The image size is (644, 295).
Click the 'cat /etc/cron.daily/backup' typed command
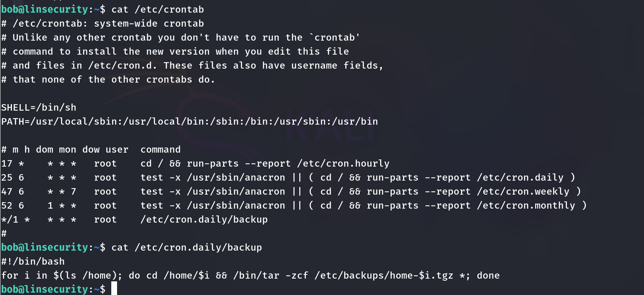(187, 248)
